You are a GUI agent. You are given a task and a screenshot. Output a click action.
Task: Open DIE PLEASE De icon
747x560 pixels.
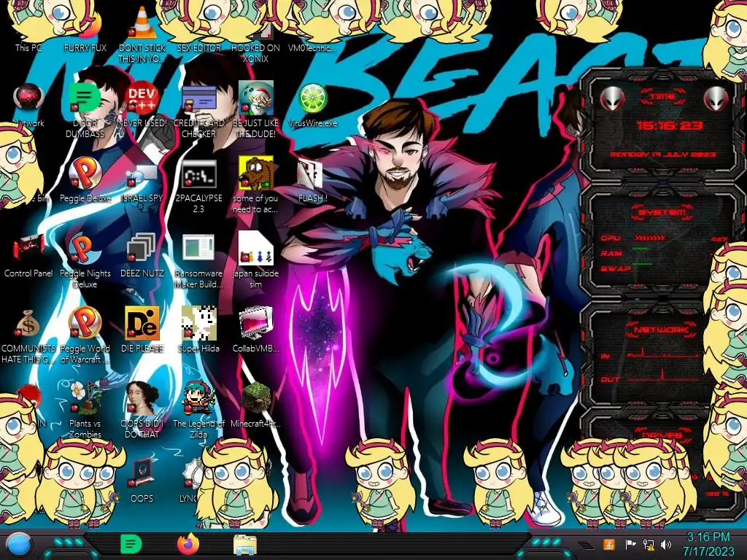[142, 323]
